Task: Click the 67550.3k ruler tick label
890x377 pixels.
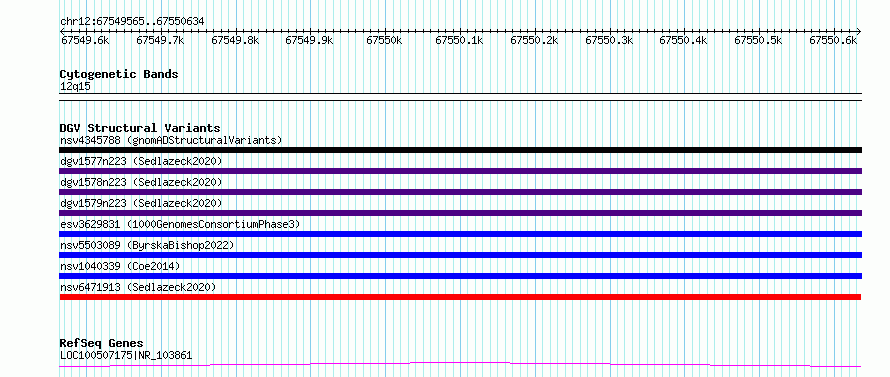Action: coord(609,40)
